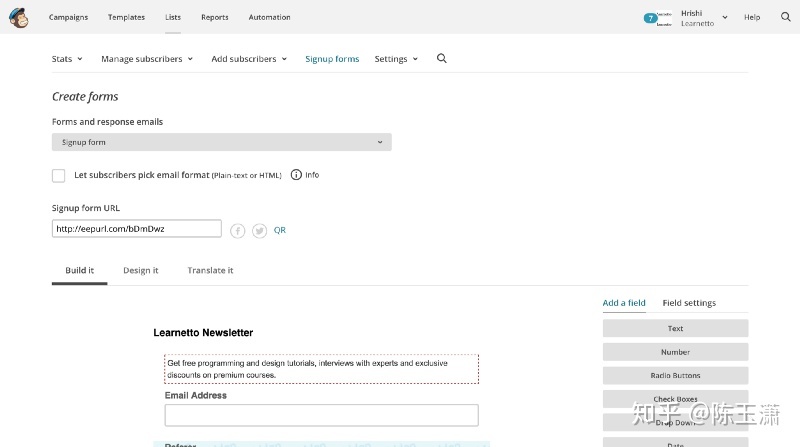Expand the Stats dropdown
This screenshot has height=447, width=800.
67,59
